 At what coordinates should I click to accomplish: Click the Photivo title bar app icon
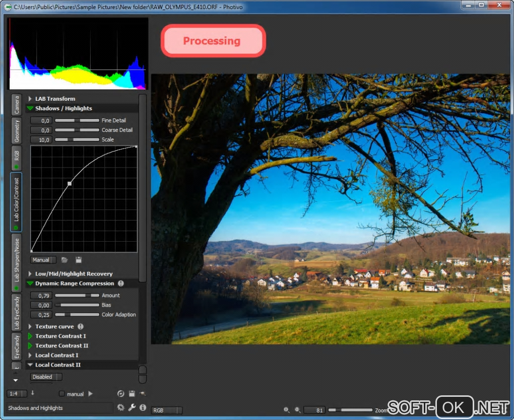point(8,7)
